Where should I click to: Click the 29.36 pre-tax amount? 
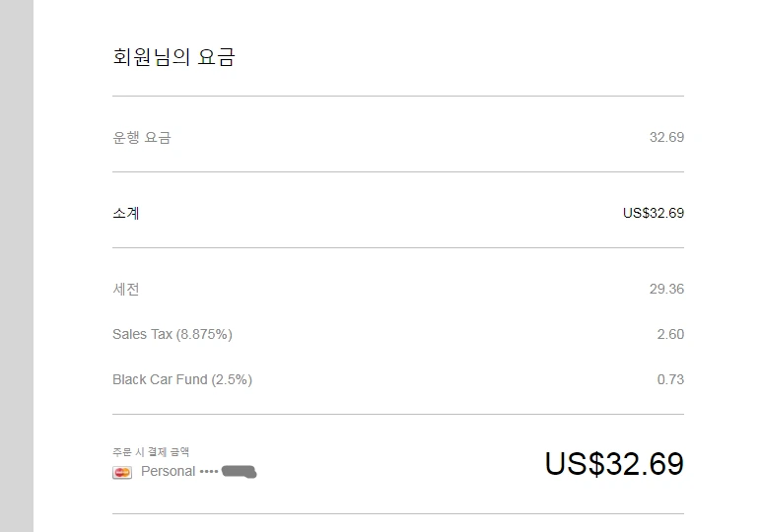click(x=666, y=289)
